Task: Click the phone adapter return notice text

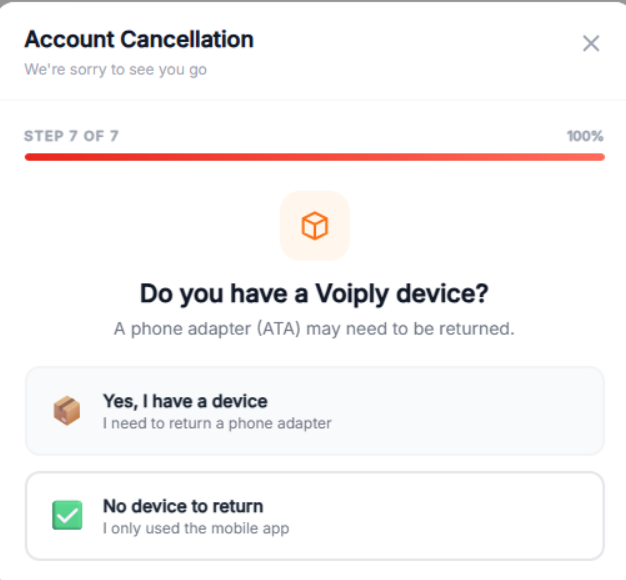Action: pos(314,329)
